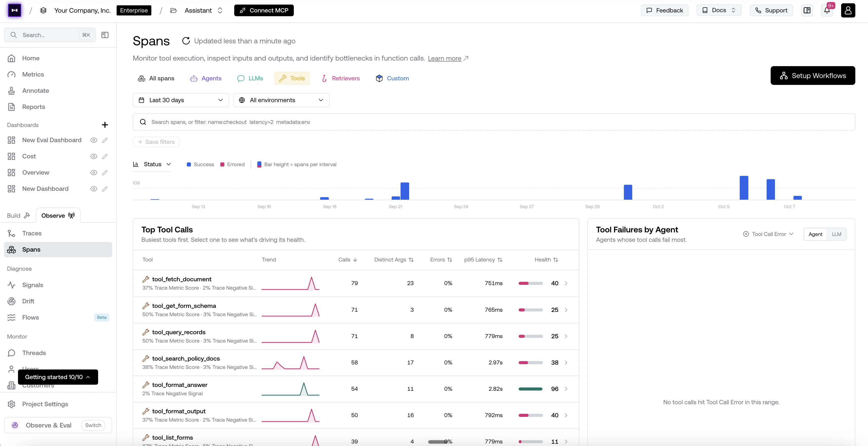
Task: Switch failures view to LLM
Action: click(x=836, y=234)
